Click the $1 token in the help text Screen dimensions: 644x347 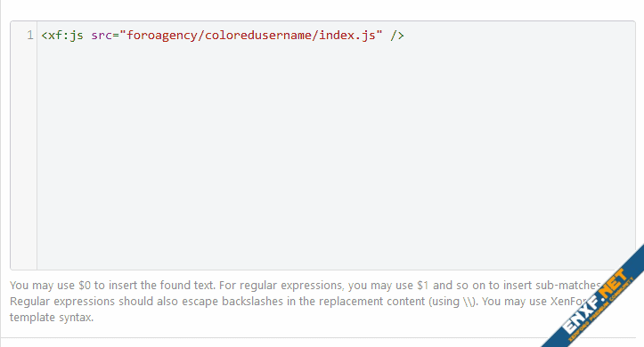point(423,285)
